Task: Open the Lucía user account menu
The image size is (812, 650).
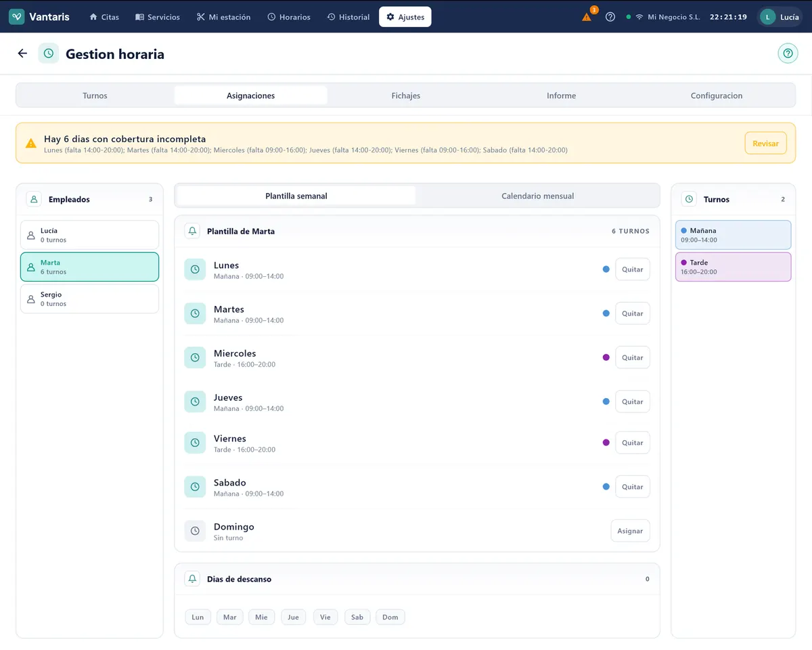Action: (x=780, y=17)
